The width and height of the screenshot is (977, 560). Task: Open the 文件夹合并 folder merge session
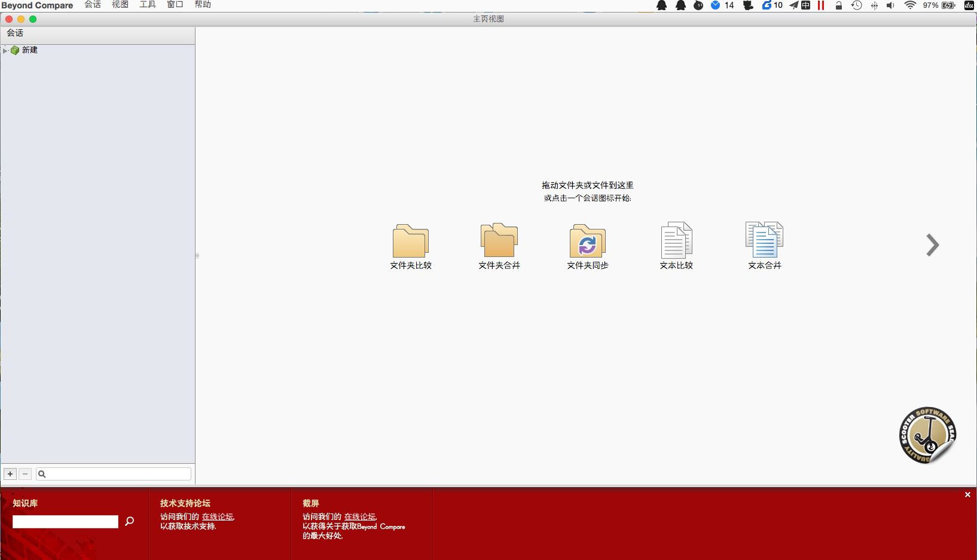(x=499, y=246)
